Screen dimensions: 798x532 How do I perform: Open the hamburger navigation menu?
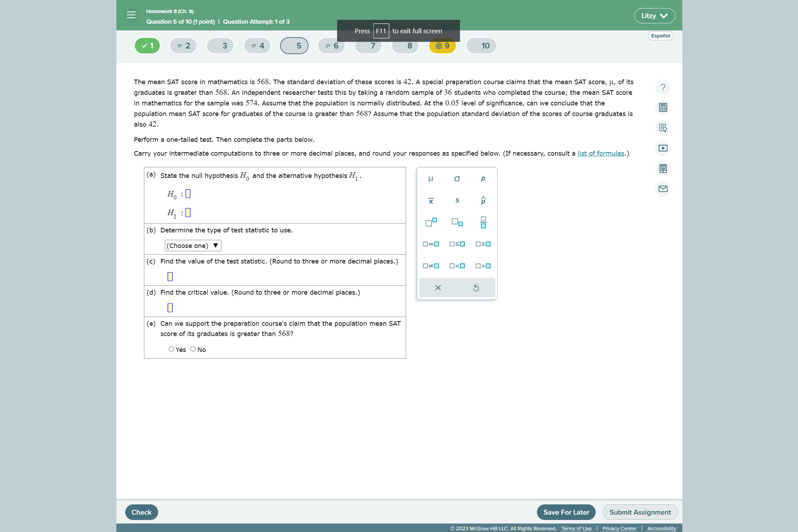[x=131, y=15]
